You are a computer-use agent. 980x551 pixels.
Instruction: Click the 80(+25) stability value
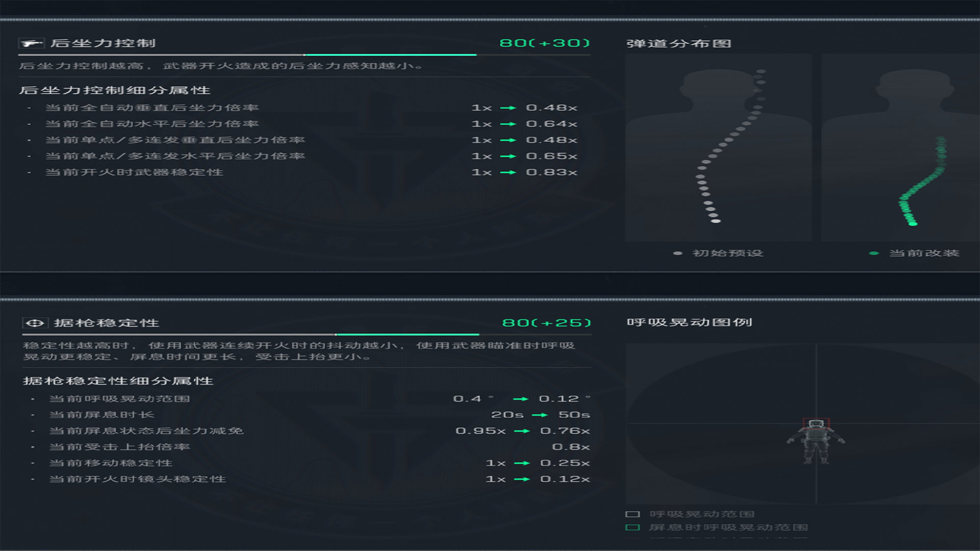(546, 323)
